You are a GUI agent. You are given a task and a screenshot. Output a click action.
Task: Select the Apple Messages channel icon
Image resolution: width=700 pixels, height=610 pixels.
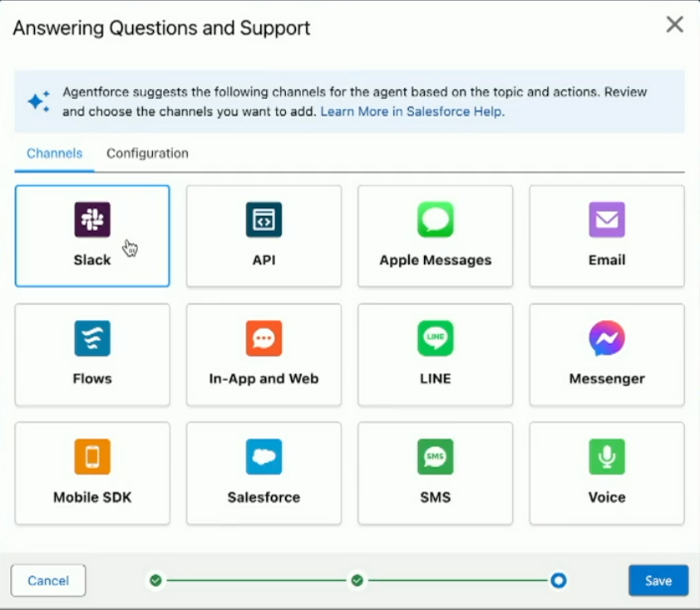[436, 219]
